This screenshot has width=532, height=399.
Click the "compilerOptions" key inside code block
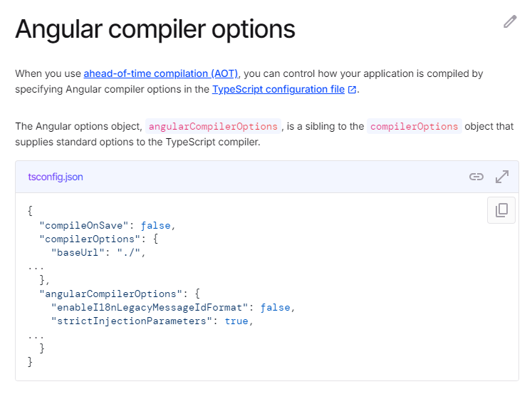click(x=90, y=239)
